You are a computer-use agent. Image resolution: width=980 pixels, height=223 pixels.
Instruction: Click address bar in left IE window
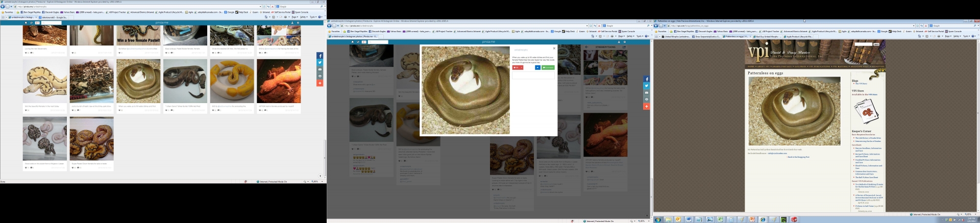coord(138,7)
